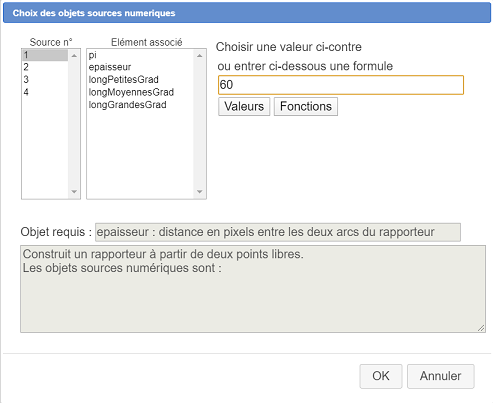Select source number 4 in list
The height and width of the screenshot is (403, 493).
pyautogui.click(x=45, y=92)
